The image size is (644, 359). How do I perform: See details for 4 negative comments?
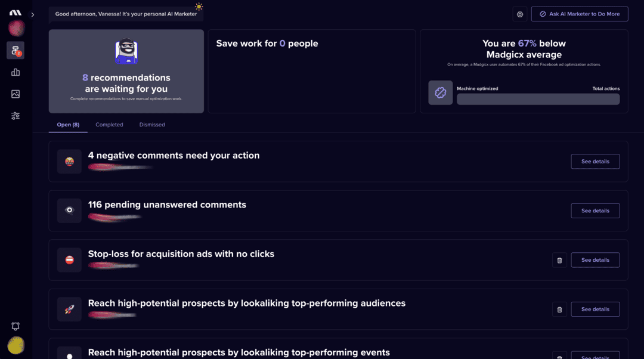(x=595, y=162)
